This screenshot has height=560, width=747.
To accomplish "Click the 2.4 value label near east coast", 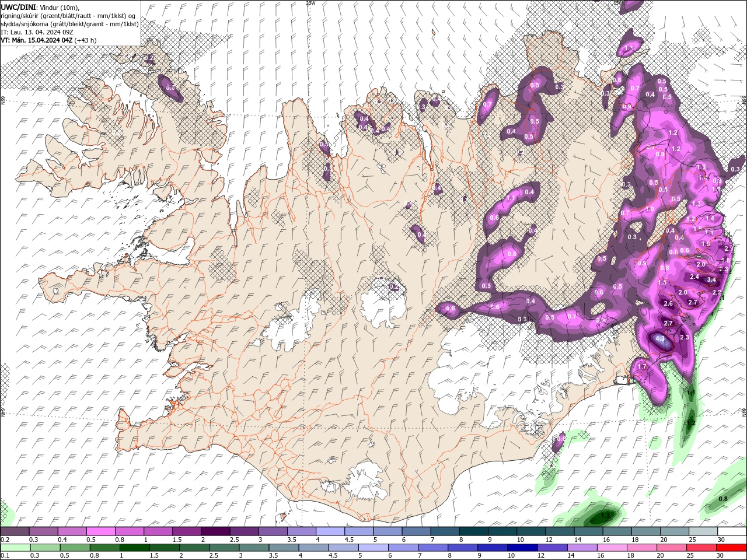I will pyautogui.click(x=694, y=276).
